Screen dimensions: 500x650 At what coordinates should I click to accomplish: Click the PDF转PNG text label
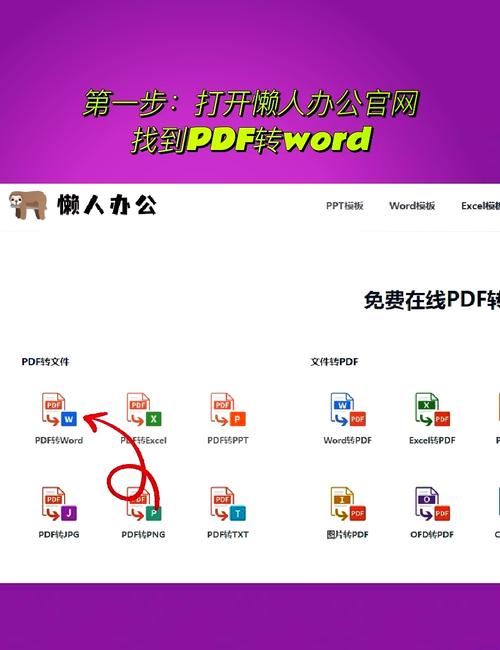(143, 534)
